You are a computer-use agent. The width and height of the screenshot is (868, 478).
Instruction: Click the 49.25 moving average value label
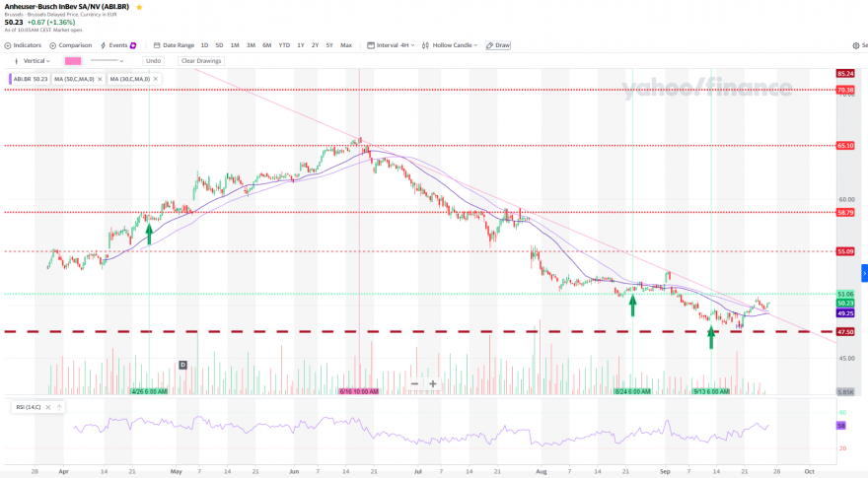click(x=845, y=313)
